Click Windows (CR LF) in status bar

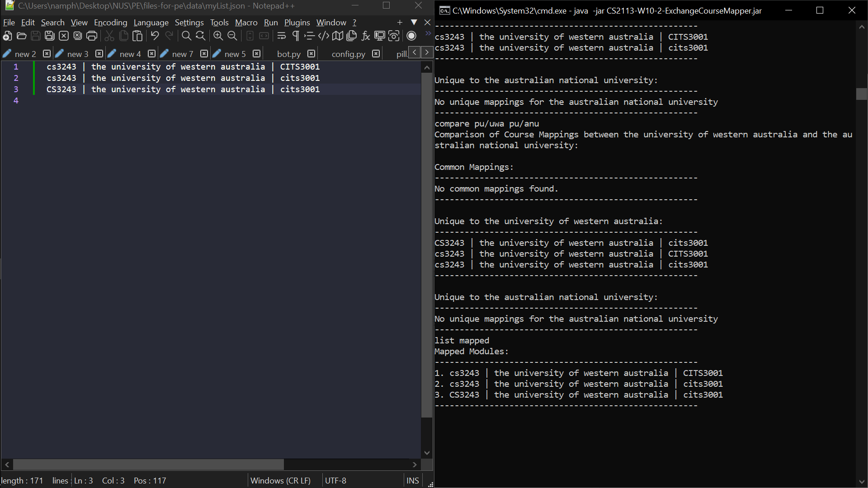pos(280,481)
